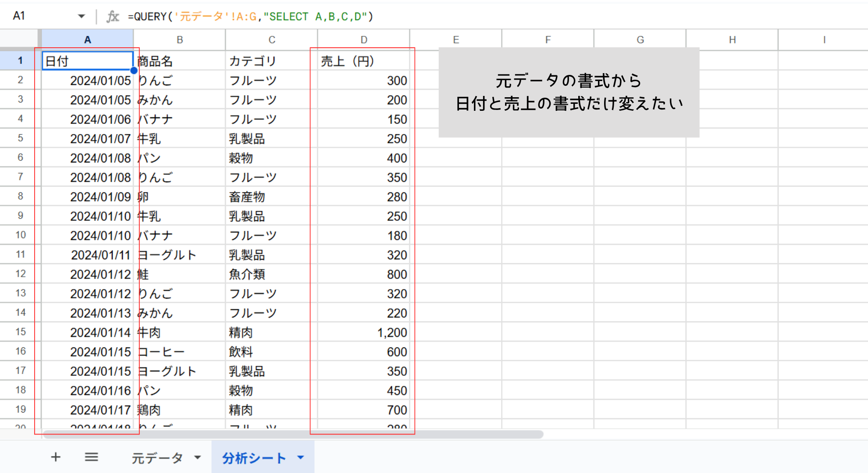Viewport: 868px width, 473px height.
Task: Click the 700 sales cell
Action: point(364,409)
